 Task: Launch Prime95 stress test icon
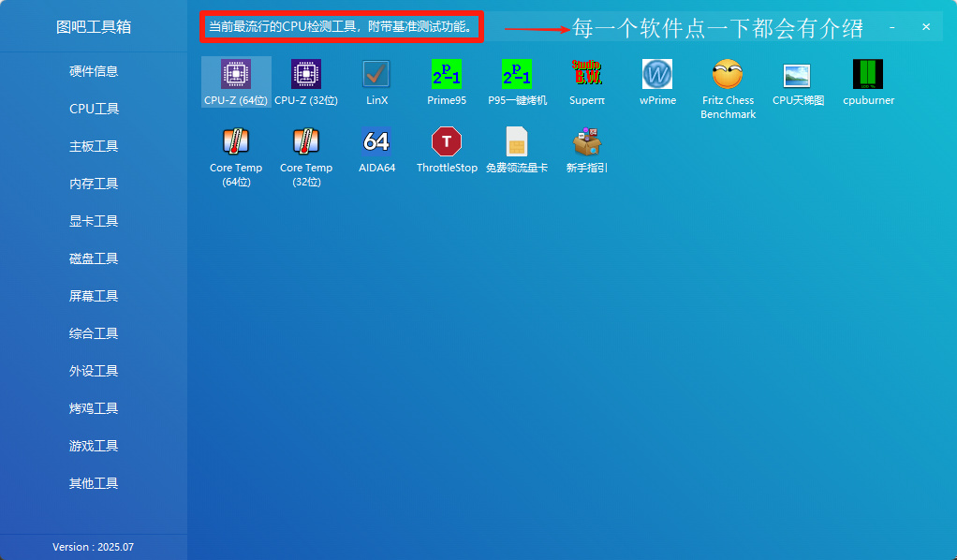[x=447, y=75]
